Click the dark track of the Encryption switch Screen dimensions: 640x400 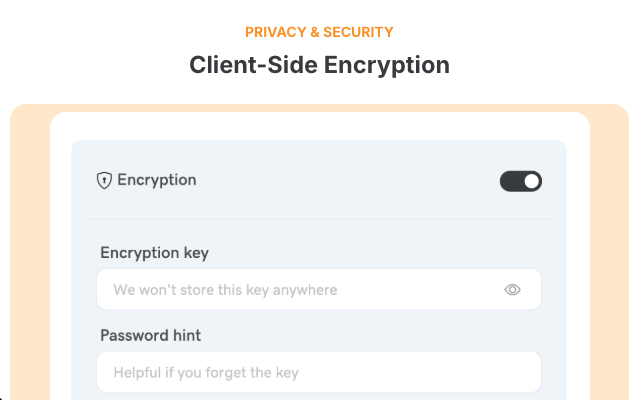510,181
